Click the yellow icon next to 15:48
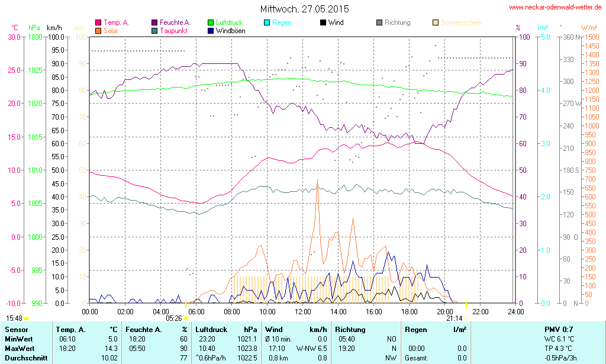The width and height of the screenshot is (606, 364). point(27,318)
